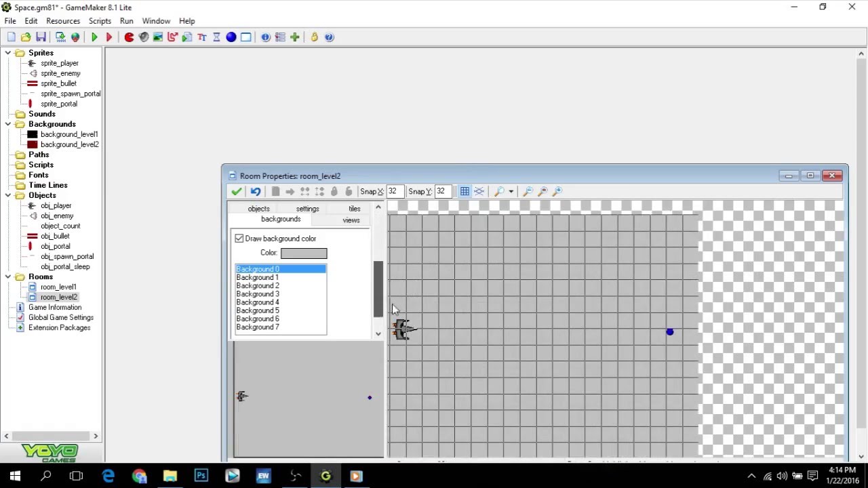Collapse the Sprites folder
Screen dimensions: 868x488
click(x=8, y=53)
